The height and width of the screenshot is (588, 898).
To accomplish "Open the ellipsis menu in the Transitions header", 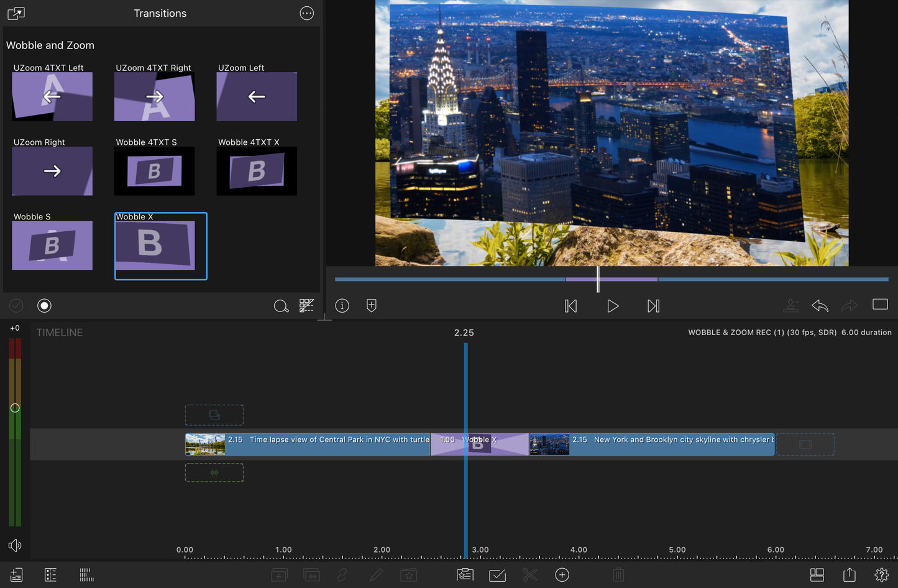I will (306, 13).
